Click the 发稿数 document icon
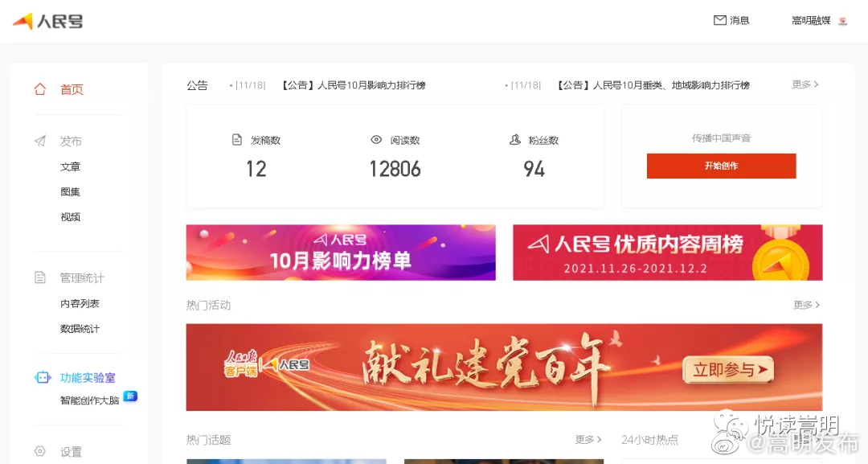Viewport: 868px width, 464px height. pyautogui.click(x=237, y=140)
